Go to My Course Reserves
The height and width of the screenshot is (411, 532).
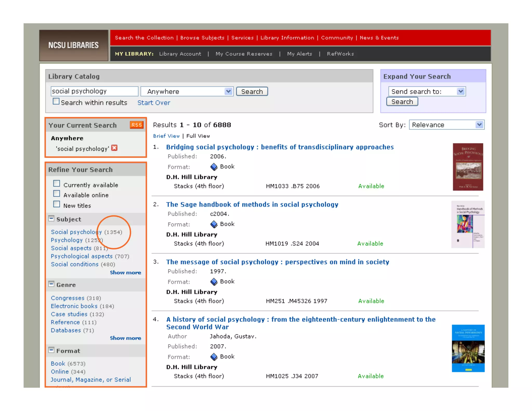(244, 54)
